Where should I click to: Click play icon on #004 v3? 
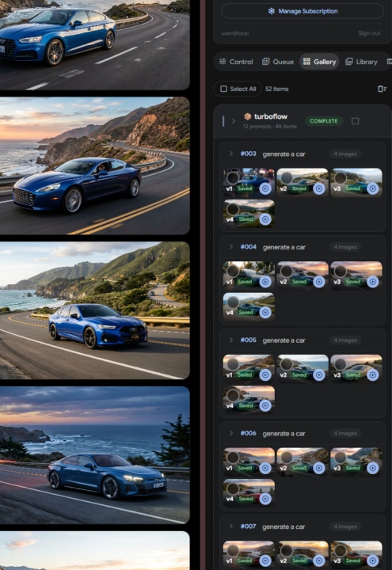(373, 281)
